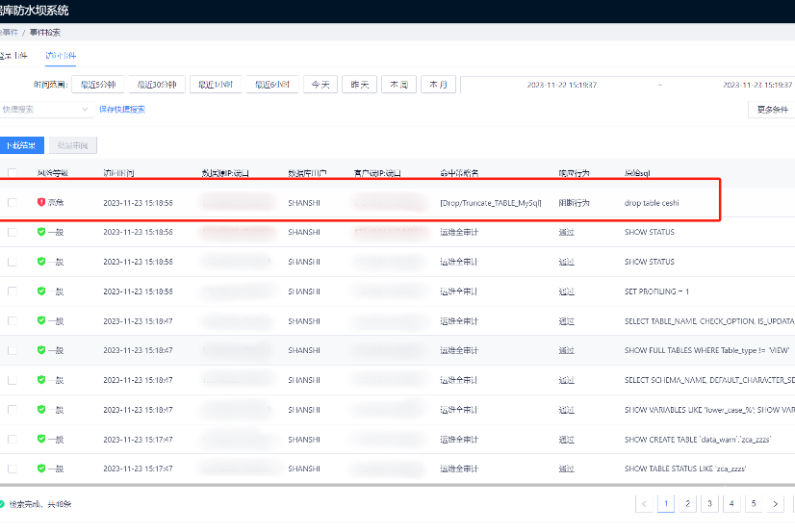Click the grey 批量审阅 button
The width and height of the screenshot is (795, 532).
pos(73,145)
